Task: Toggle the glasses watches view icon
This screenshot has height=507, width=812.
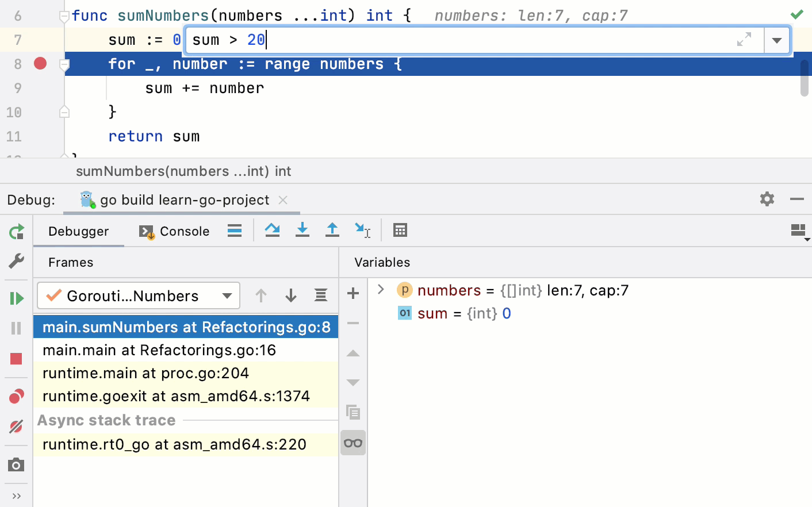Action: 353,443
